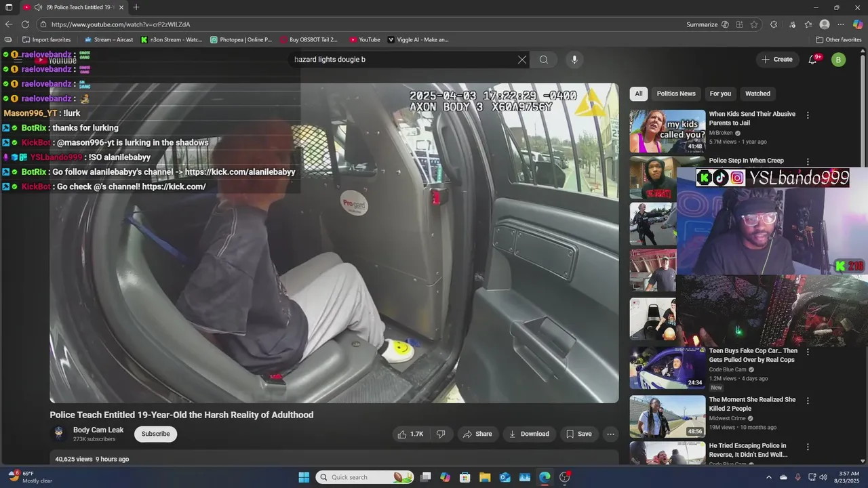Open the Copilot sidebar icon
Image resolution: width=868 pixels, height=488 pixels.
[x=858, y=24]
